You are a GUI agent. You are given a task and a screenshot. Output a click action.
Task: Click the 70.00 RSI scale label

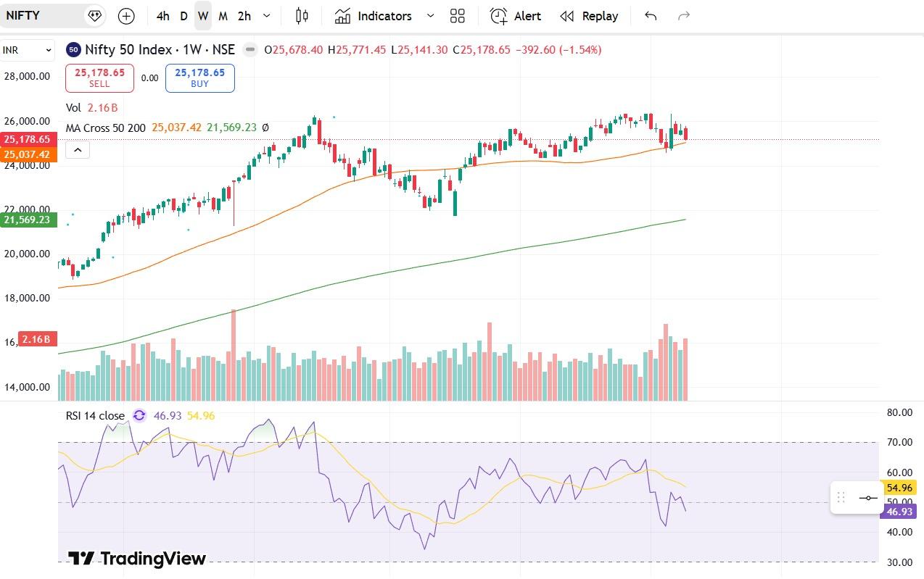pyautogui.click(x=899, y=442)
